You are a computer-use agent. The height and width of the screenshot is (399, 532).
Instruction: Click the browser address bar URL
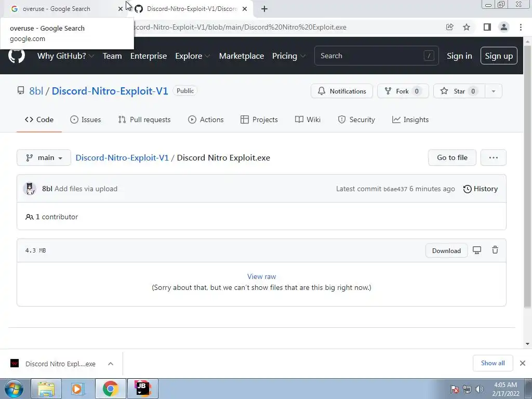[x=240, y=27]
